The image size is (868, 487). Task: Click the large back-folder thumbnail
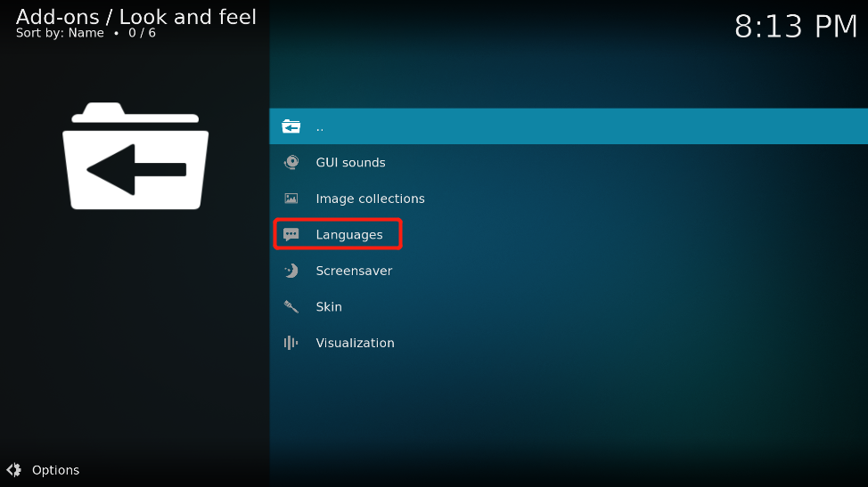click(x=135, y=156)
